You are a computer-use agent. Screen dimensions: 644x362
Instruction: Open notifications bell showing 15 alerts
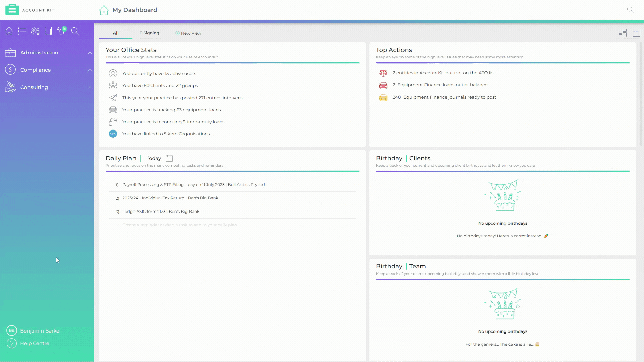tap(61, 31)
